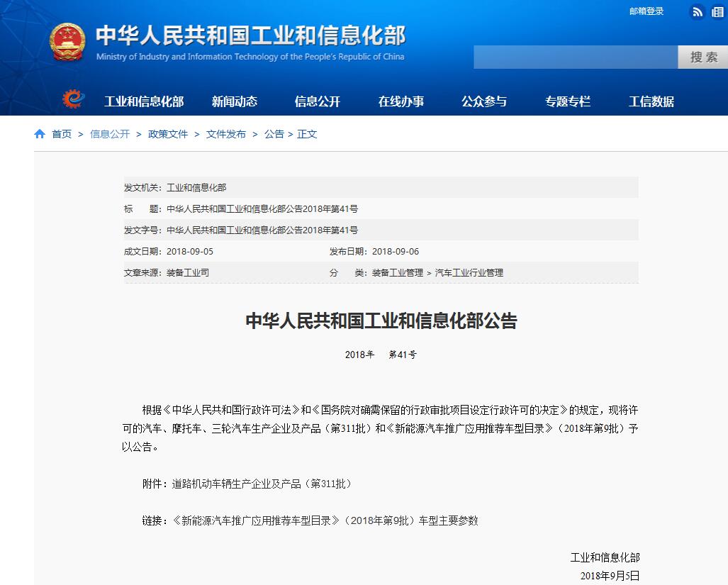The height and width of the screenshot is (585, 728).
Task: Click the national emblem logo
Action: [x=67, y=43]
